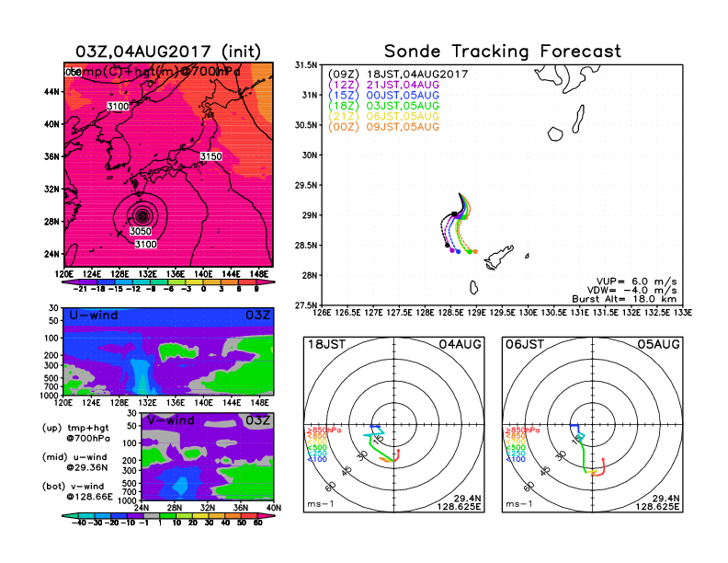The image size is (728, 563).
Task: Click the '06JST' label on the right hodograph
Action: [525, 345]
